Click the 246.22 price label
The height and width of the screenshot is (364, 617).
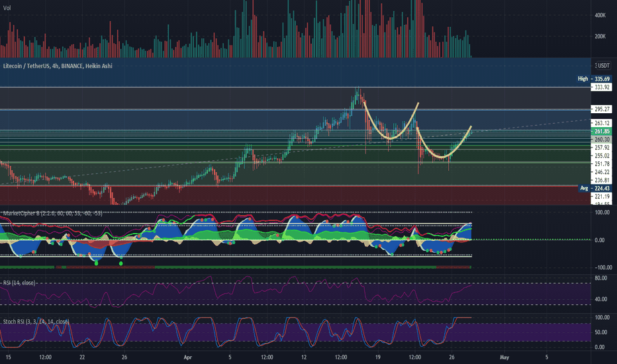coord(602,172)
